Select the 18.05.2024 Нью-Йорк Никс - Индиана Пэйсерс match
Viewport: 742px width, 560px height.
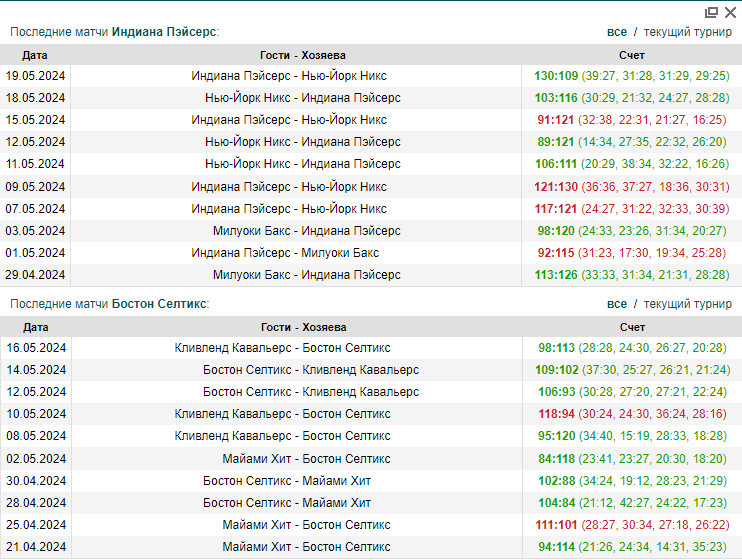(303, 98)
